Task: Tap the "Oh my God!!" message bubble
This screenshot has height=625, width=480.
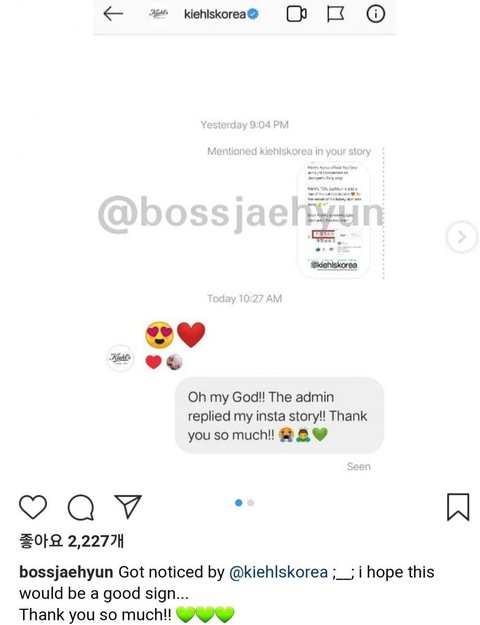Action: pos(279,416)
